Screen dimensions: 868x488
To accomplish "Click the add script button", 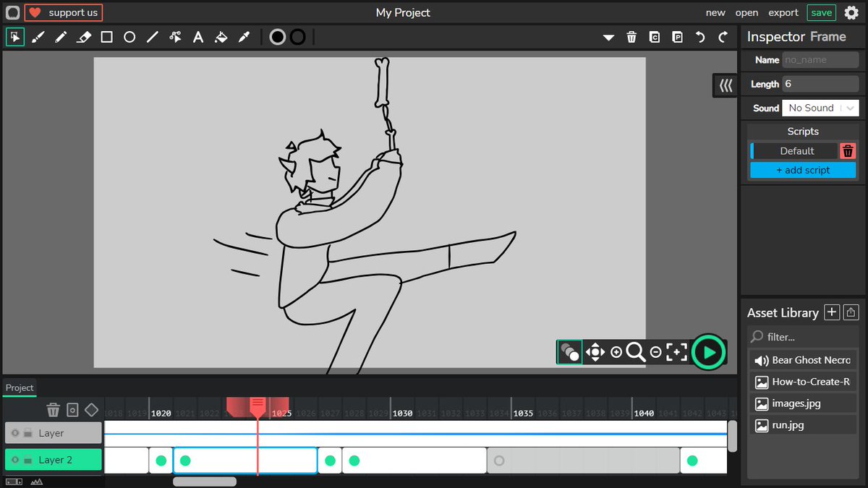I will [803, 171].
